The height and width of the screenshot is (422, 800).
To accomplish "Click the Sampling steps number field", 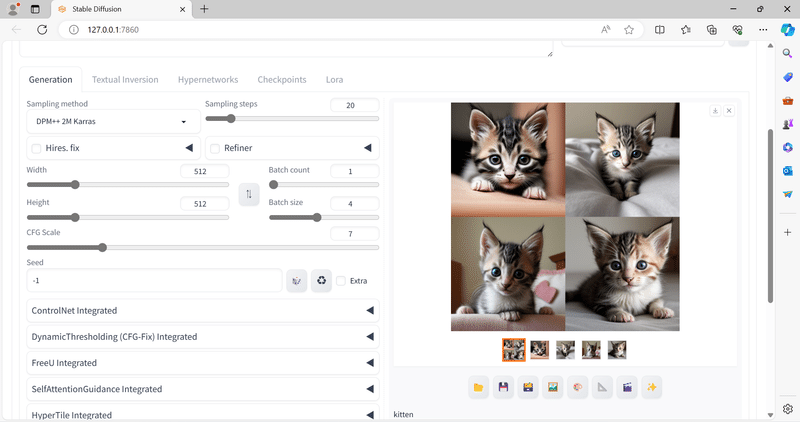I will pyautogui.click(x=355, y=105).
